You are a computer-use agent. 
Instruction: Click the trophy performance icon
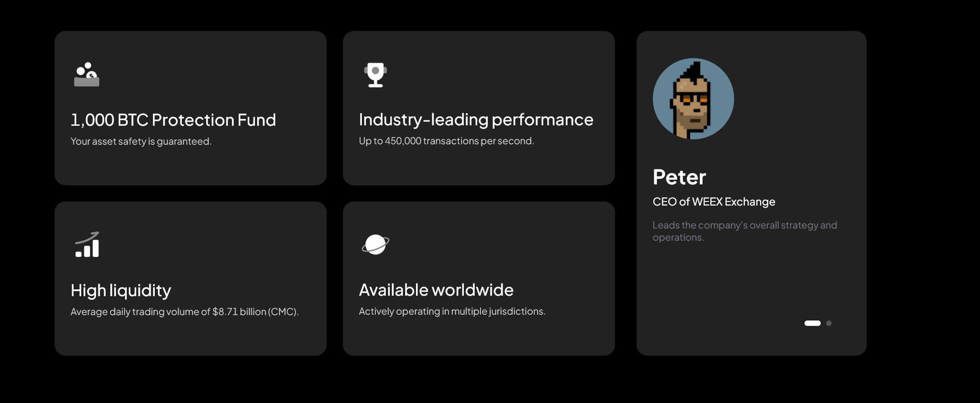pyautogui.click(x=375, y=75)
